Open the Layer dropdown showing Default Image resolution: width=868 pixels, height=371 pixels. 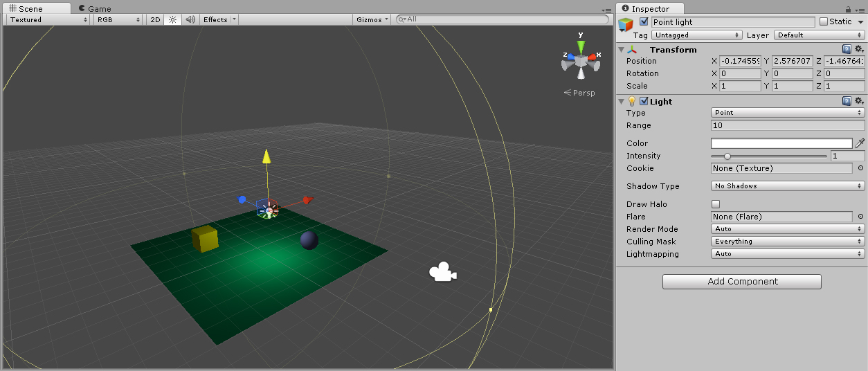(x=820, y=35)
